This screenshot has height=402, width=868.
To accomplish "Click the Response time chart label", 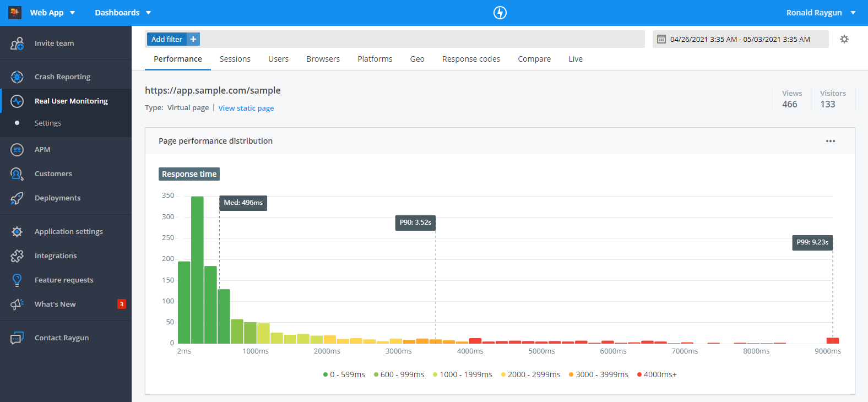I will tap(189, 174).
